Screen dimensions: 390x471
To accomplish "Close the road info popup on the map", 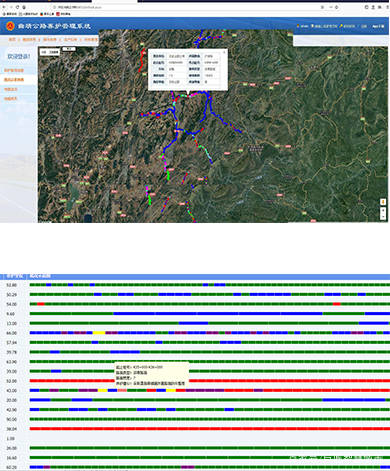I will point(224,52).
